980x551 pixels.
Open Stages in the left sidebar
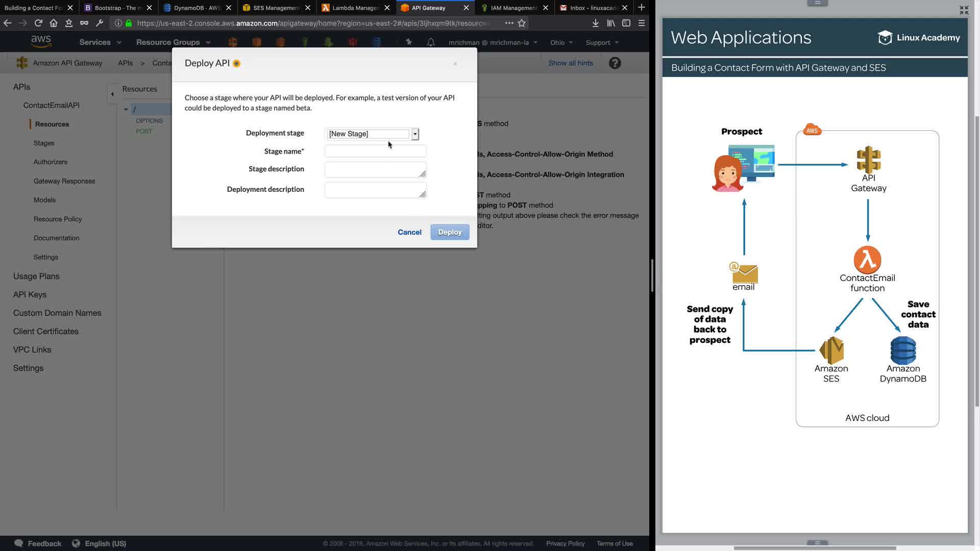pos(44,143)
